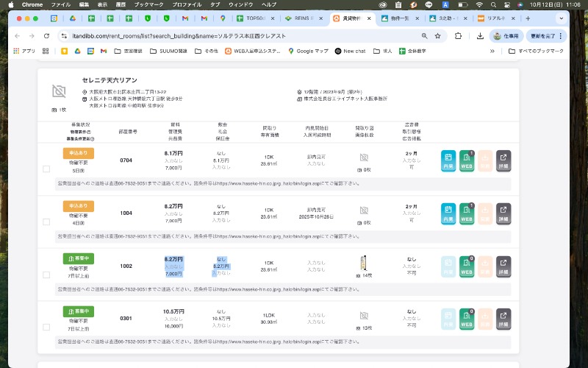The image size is (588, 368).
Task: Click the 内見 viewing button for room 1004
Action: [448, 212]
